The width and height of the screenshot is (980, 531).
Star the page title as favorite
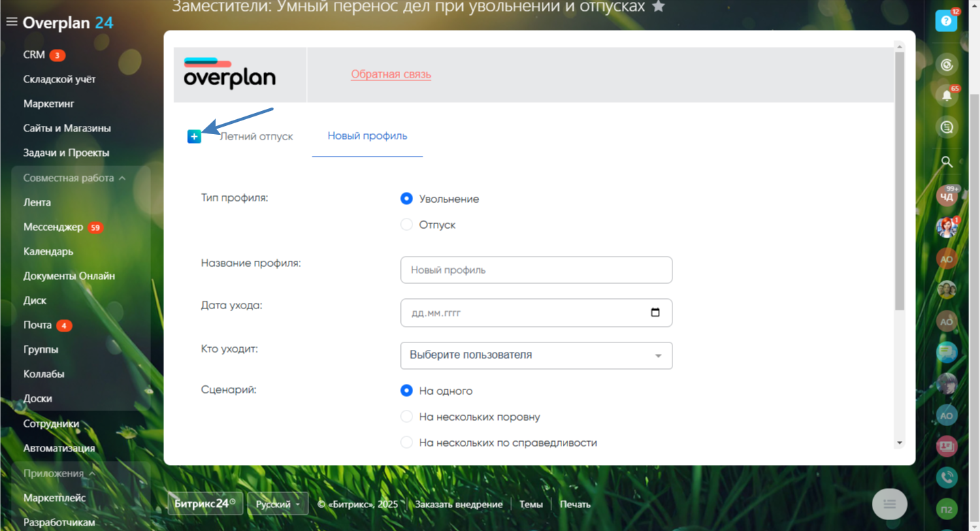pos(658,7)
